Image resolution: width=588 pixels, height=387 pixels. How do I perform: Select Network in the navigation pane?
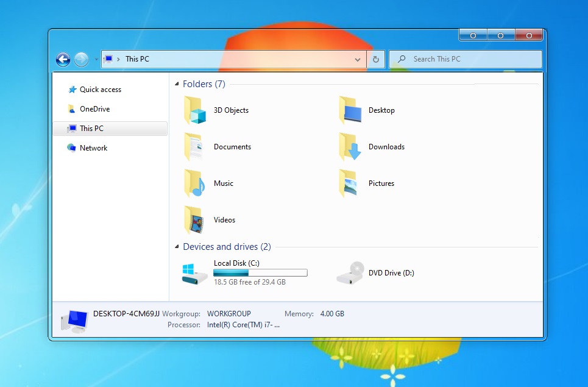93,148
